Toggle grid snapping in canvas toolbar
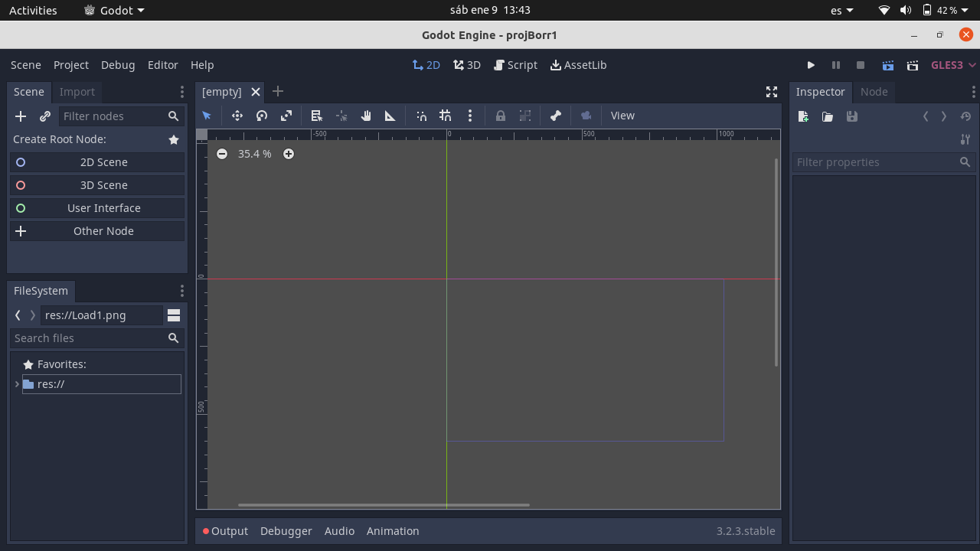The image size is (980, 551). [x=446, y=116]
